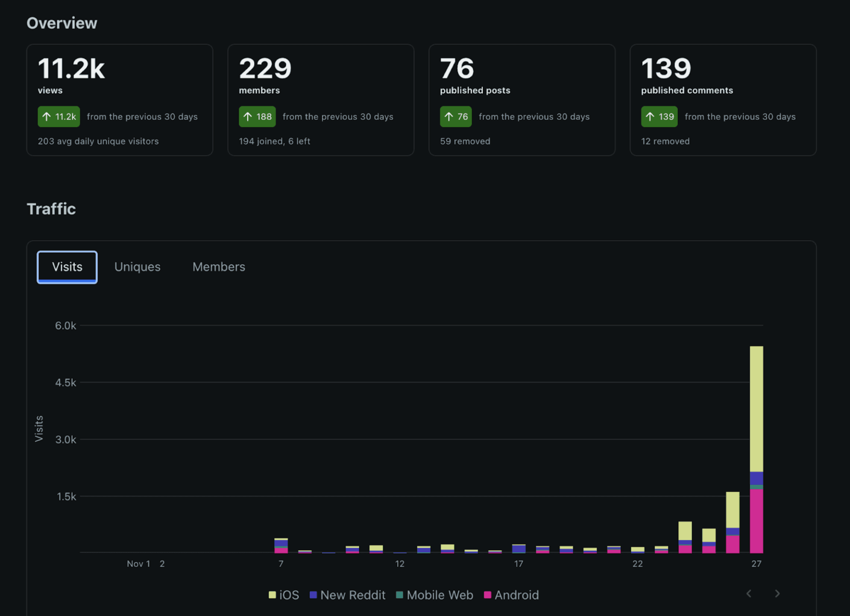The width and height of the screenshot is (850, 616).
Task: Select the Members traffic tab
Action: [x=219, y=267]
